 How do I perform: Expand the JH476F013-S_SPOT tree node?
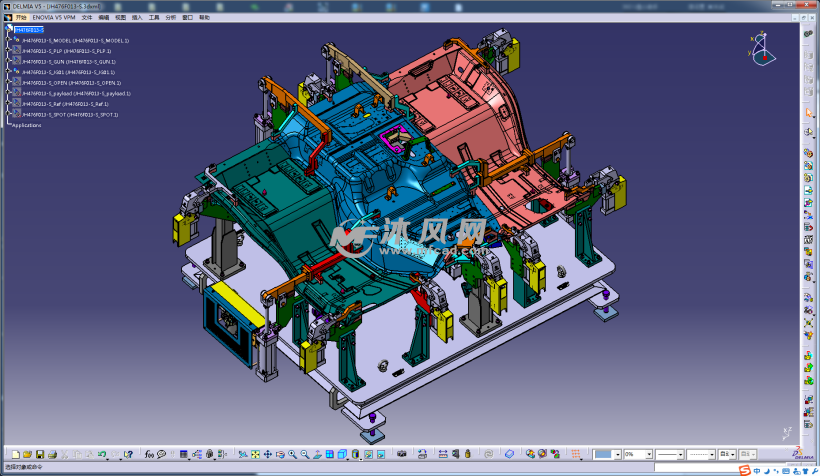pyautogui.click(x=8, y=115)
